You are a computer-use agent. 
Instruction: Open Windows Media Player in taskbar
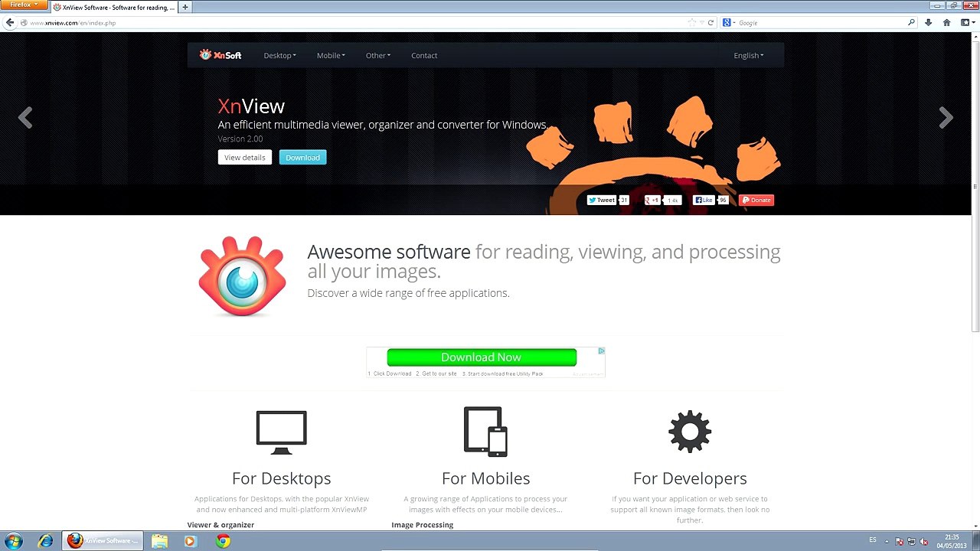(191, 541)
